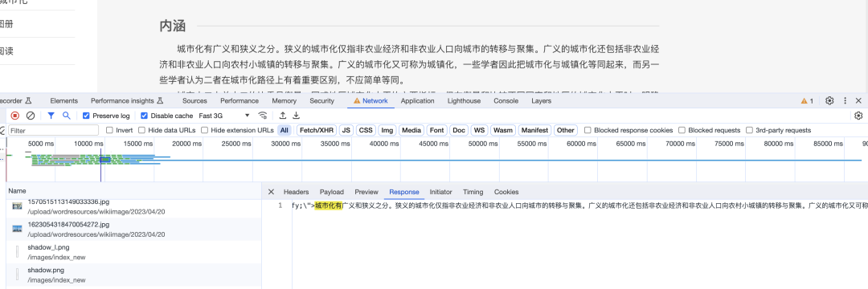868x289 pixels.
Task: Uncheck Preserve log checkbox
Action: 86,116
